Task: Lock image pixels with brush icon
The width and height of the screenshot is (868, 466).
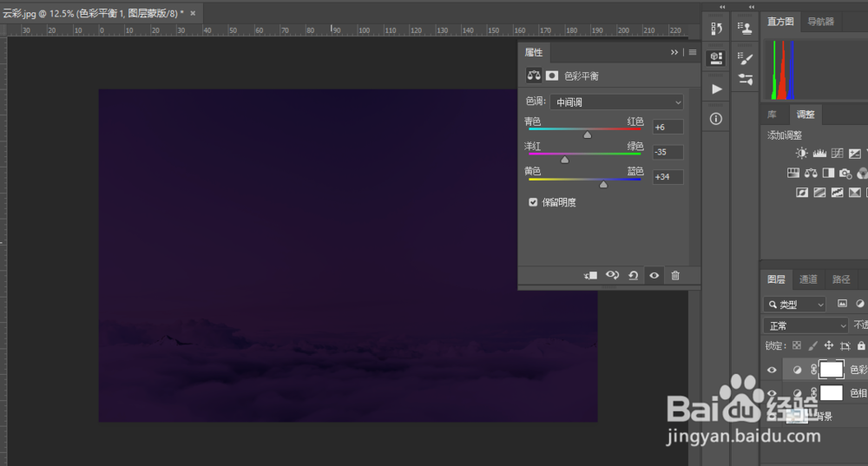Action: click(x=812, y=346)
